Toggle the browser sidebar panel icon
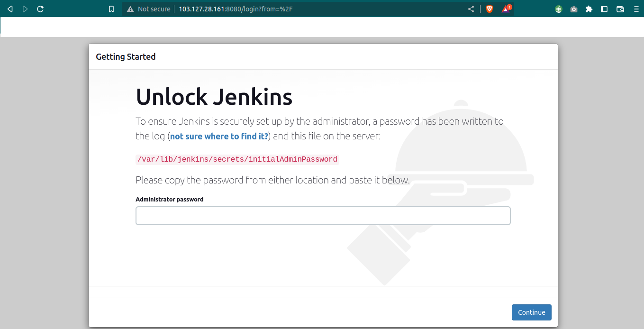This screenshot has height=329, width=644. tap(604, 9)
